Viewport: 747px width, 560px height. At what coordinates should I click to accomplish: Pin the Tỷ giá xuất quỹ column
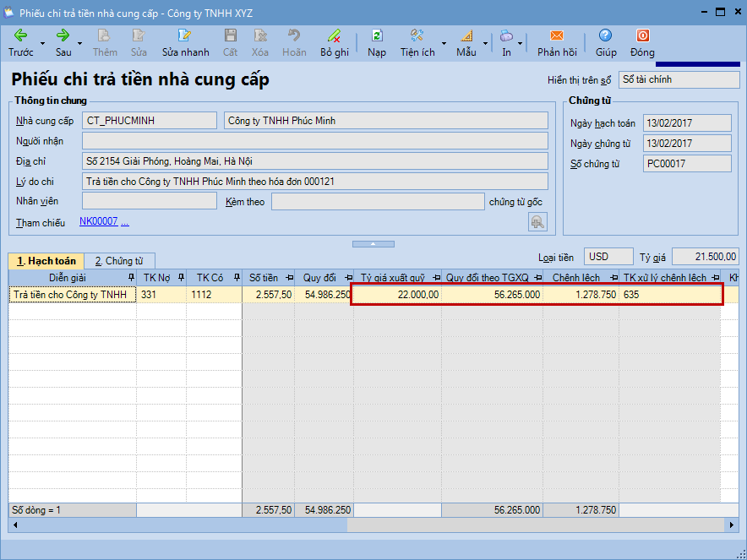point(436,278)
